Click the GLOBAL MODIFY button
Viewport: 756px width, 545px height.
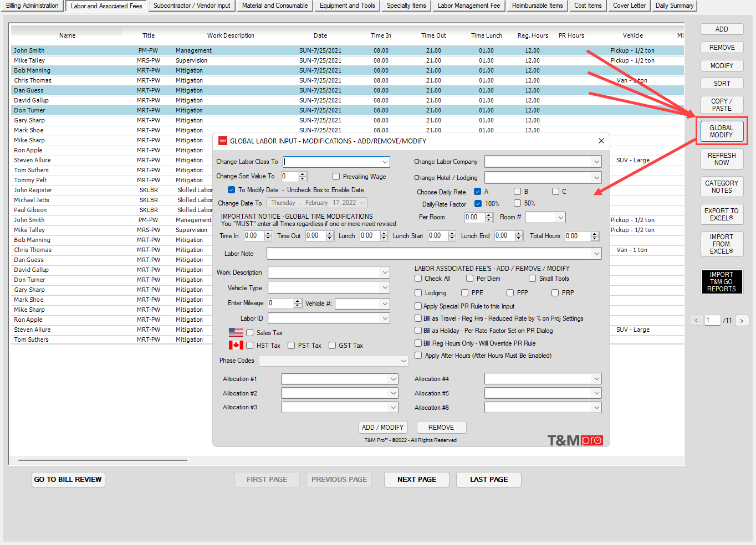[722, 131]
